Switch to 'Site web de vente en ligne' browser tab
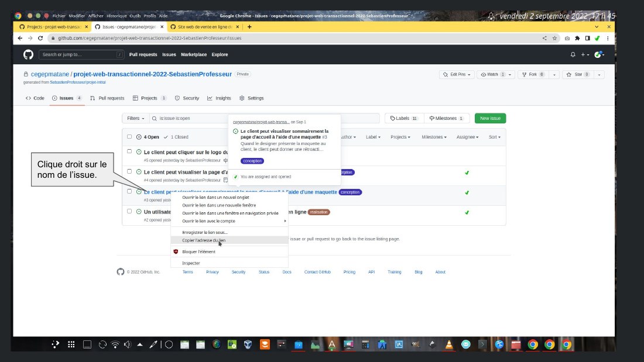This screenshot has height=362, width=644. point(204,27)
